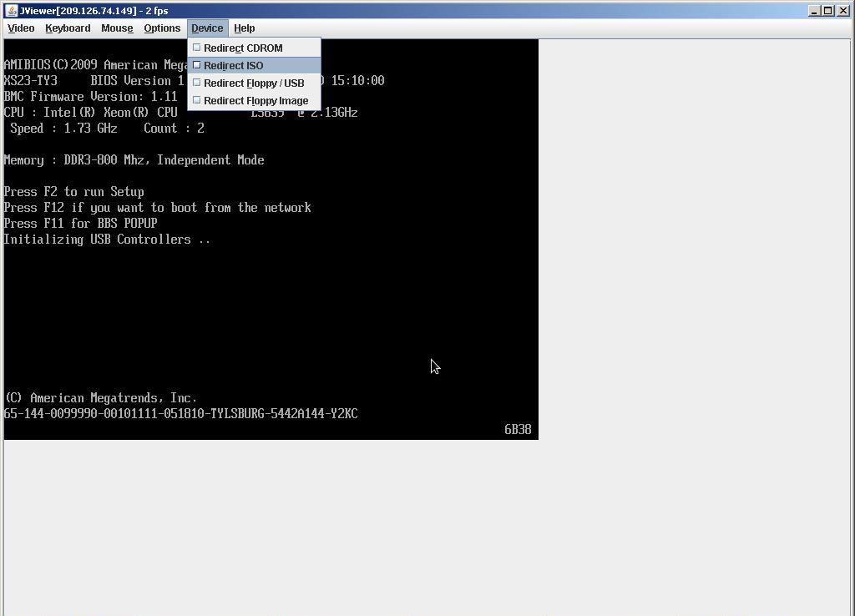Click the JViewer title bar text
Image resolution: width=855 pixels, height=616 pixels.
click(x=94, y=11)
